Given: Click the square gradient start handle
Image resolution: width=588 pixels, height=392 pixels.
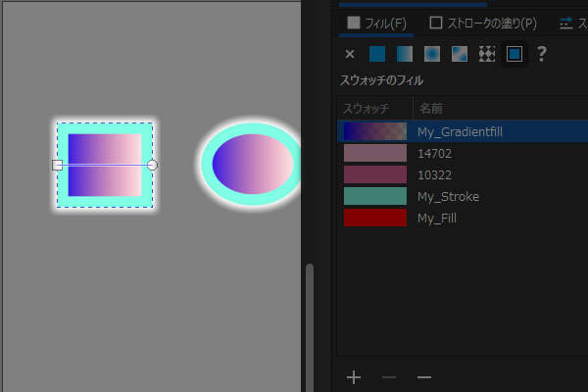Looking at the screenshot, I should click(57, 165).
